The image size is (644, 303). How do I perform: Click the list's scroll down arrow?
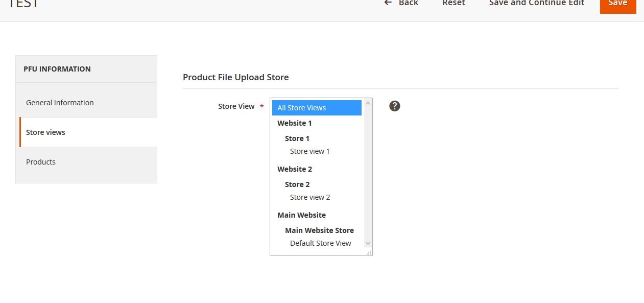pos(368,244)
